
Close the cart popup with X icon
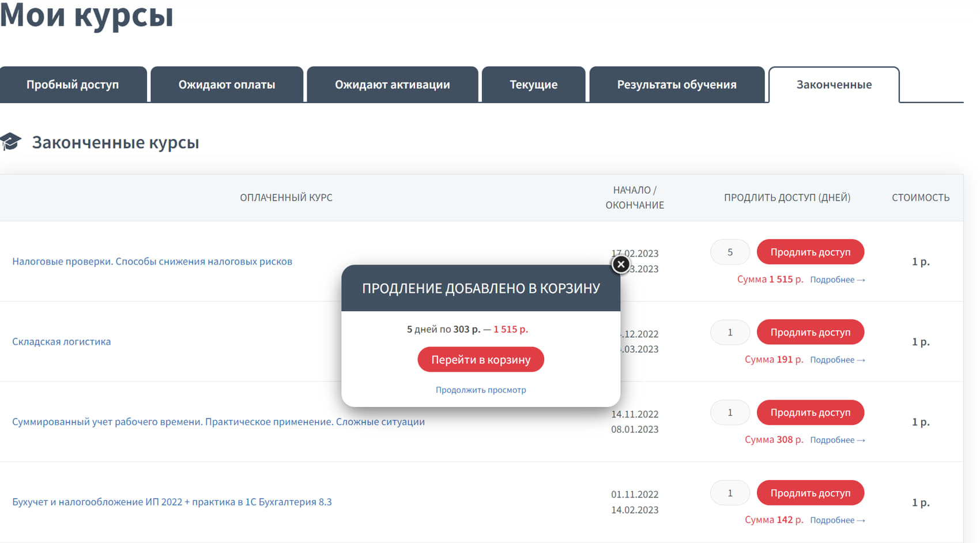pyautogui.click(x=620, y=265)
